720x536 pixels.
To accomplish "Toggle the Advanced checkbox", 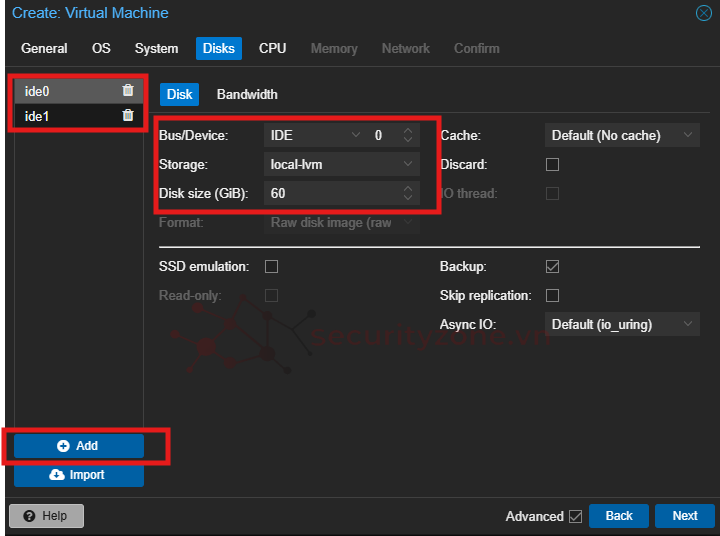I will [x=575, y=516].
